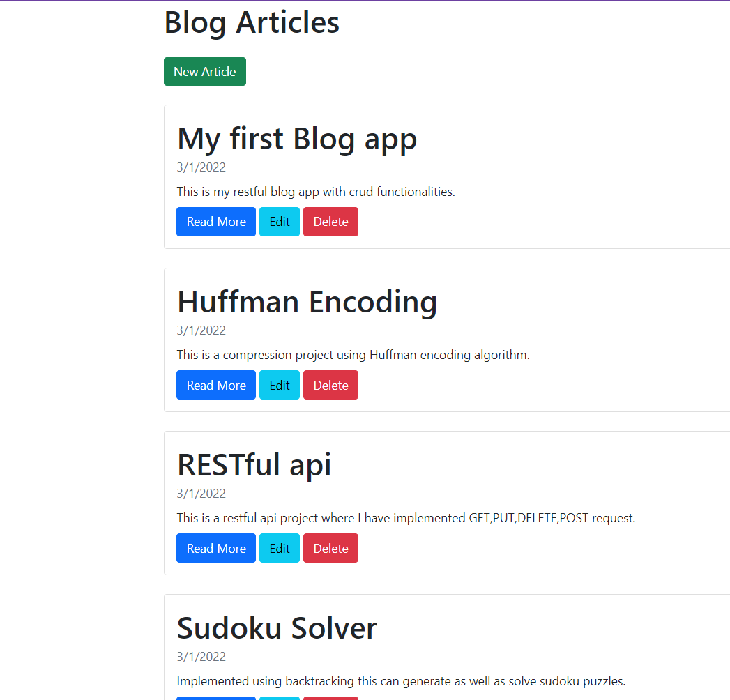Select the Sudoku Solver title

277,627
